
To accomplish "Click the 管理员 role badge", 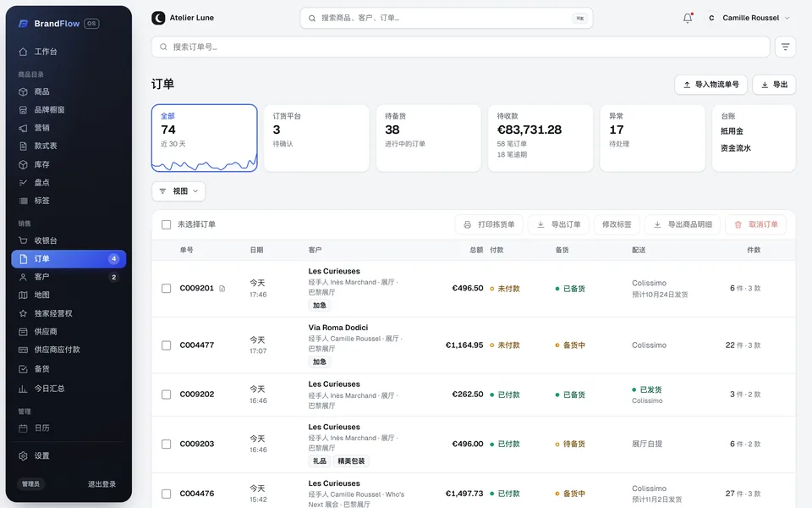I will pos(31,484).
